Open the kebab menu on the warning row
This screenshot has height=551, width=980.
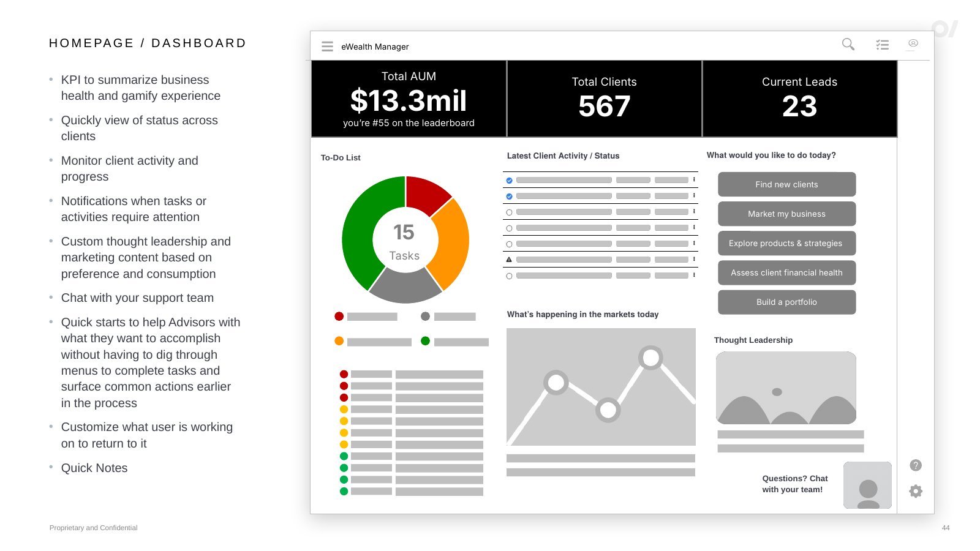(x=694, y=259)
